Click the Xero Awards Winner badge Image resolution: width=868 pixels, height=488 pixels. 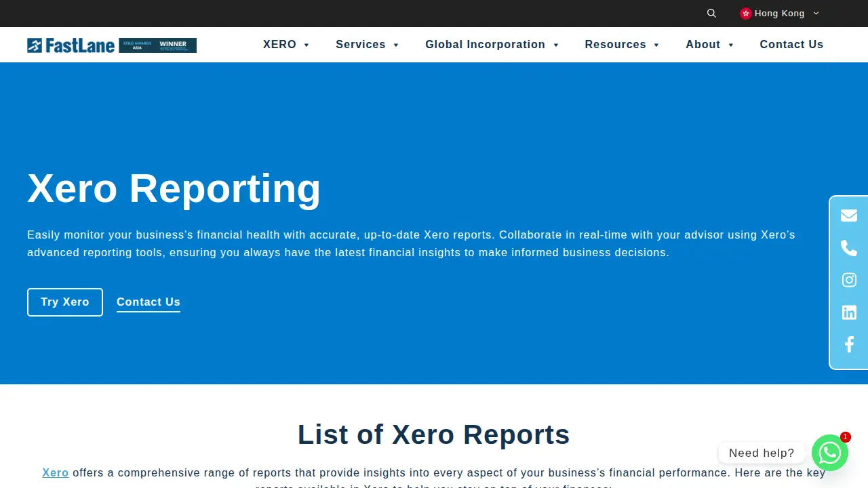(158, 45)
